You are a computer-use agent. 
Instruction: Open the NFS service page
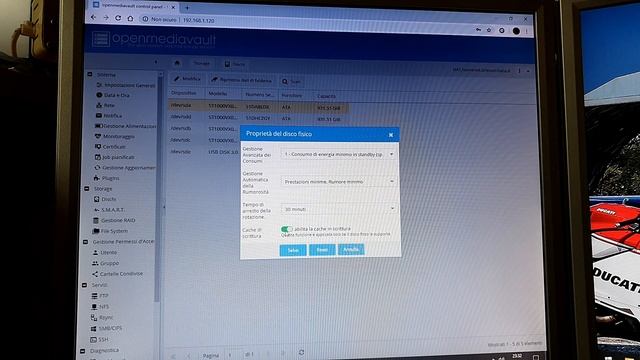click(x=100, y=307)
